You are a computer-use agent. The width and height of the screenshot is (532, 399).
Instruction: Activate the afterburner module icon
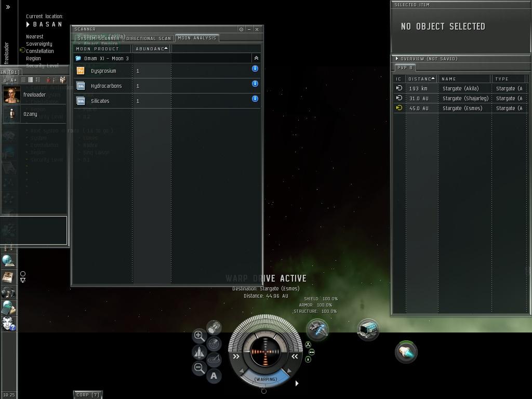tap(406, 352)
